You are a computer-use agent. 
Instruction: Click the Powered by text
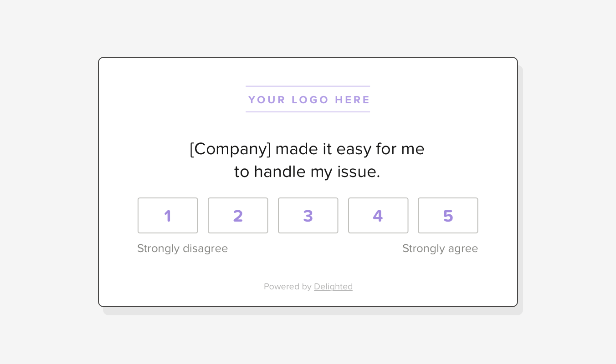(x=288, y=286)
